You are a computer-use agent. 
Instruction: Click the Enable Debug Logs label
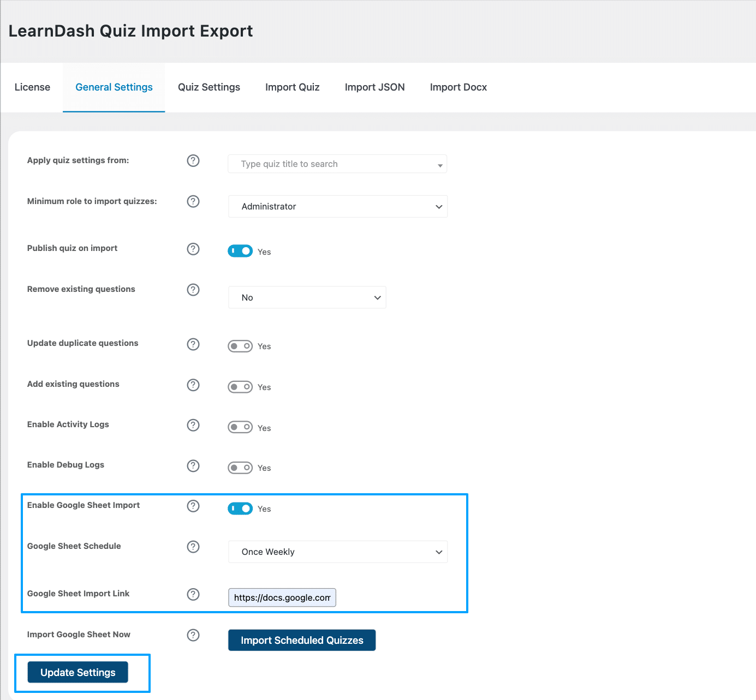click(66, 465)
